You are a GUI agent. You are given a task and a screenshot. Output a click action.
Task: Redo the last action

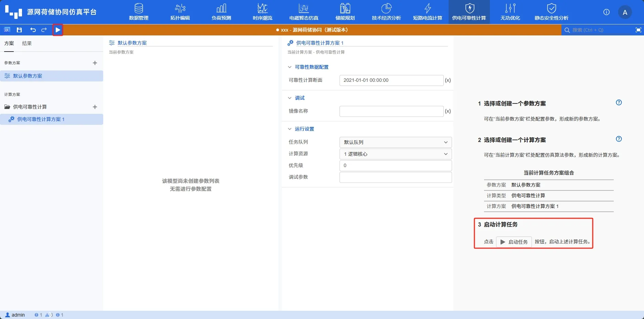[44, 30]
